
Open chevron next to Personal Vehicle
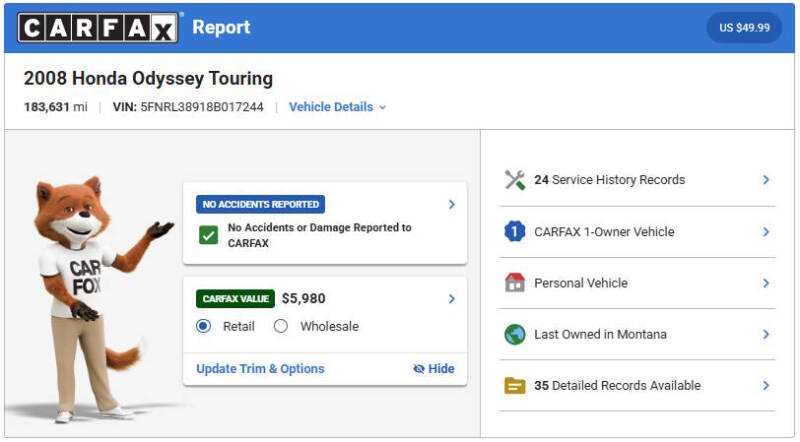pos(766,283)
